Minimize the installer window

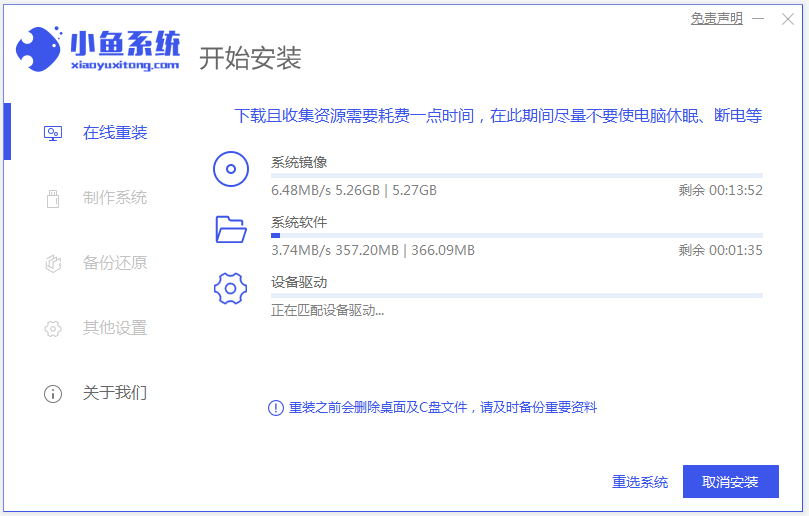760,19
